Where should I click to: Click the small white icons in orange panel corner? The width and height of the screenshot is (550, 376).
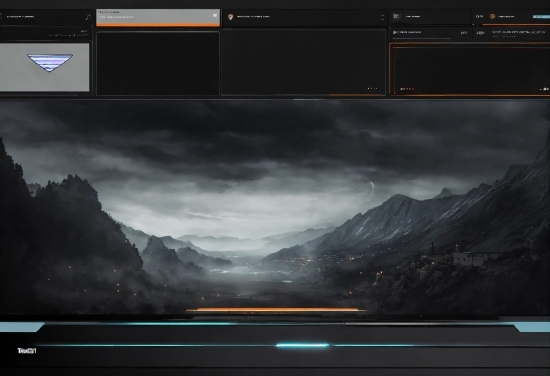[x=545, y=89]
